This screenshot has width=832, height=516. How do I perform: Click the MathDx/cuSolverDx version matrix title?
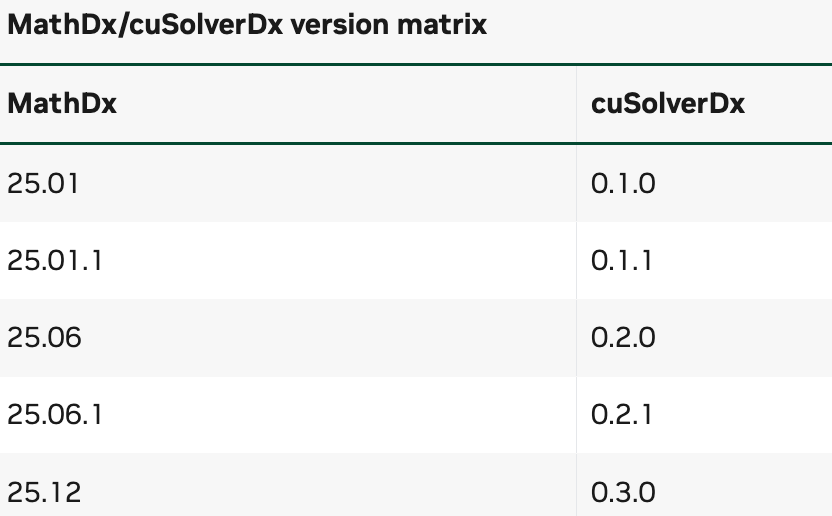[x=247, y=25]
